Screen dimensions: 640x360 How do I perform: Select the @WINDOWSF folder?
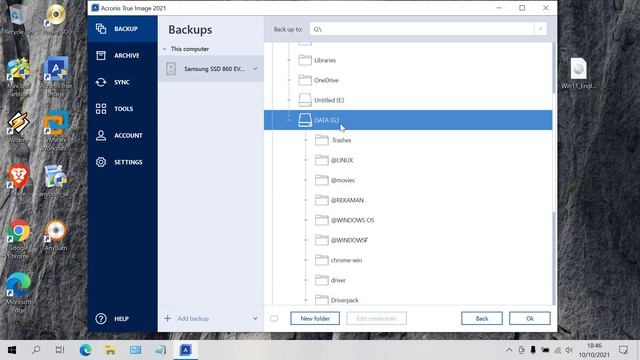pos(349,240)
